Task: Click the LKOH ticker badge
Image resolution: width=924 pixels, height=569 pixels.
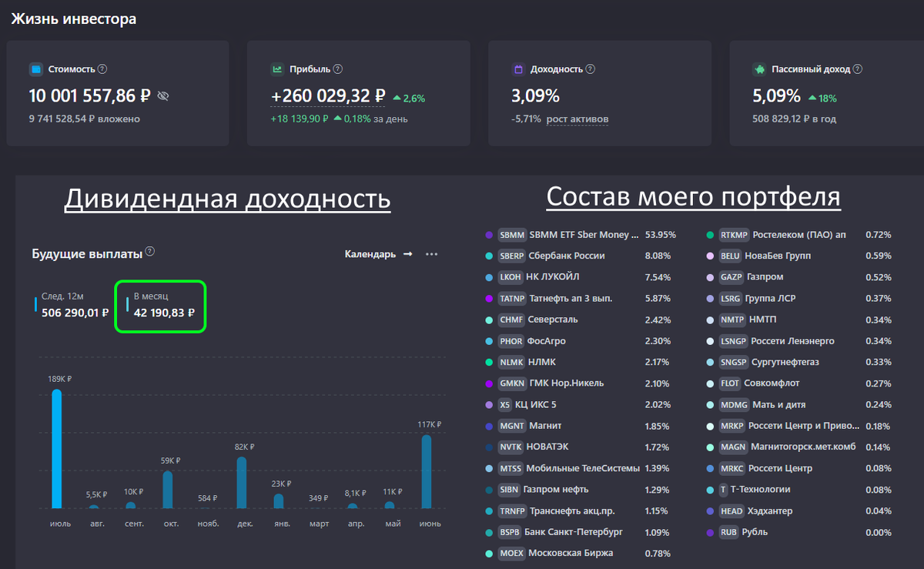Action: (x=511, y=277)
